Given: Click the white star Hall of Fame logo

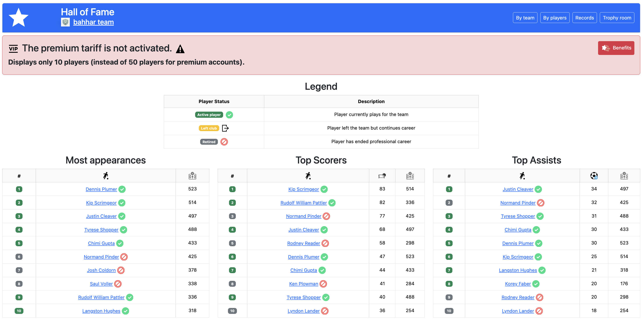Looking at the screenshot, I should pos(19,18).
